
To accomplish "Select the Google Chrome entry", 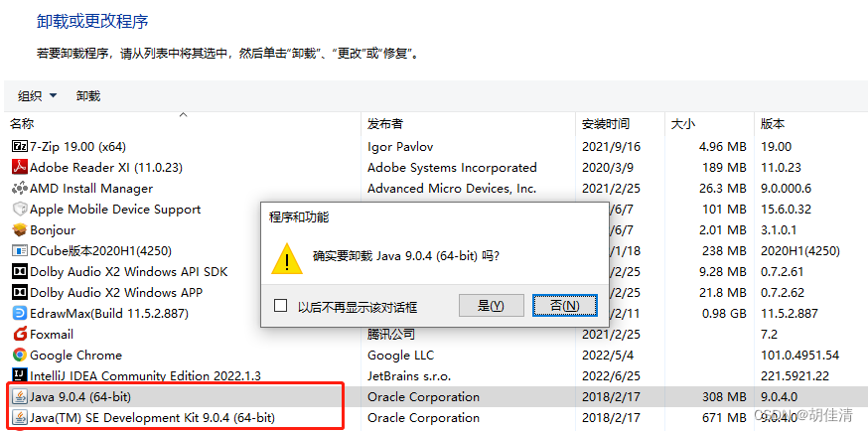I will [75, 355].
